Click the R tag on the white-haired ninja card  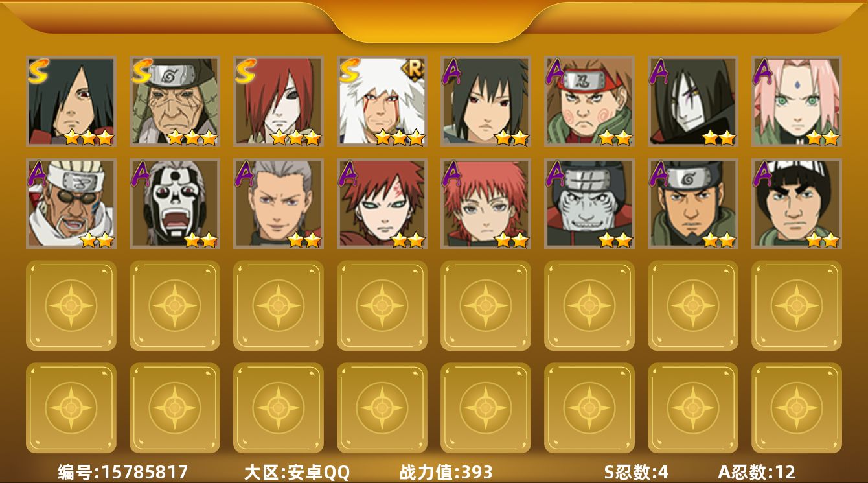[414, 67]
